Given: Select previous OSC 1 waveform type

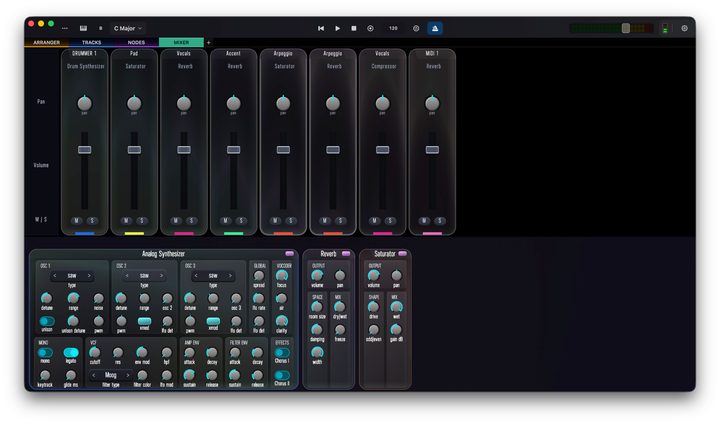Looking at the screenshot, I should pyautogui.click(x=55, y=276).
